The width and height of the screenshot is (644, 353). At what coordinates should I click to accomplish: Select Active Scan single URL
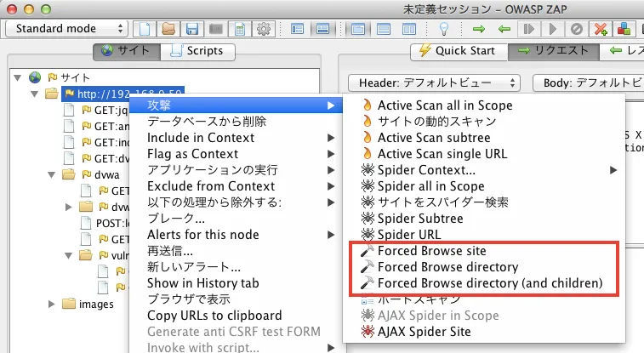point(484,154)
